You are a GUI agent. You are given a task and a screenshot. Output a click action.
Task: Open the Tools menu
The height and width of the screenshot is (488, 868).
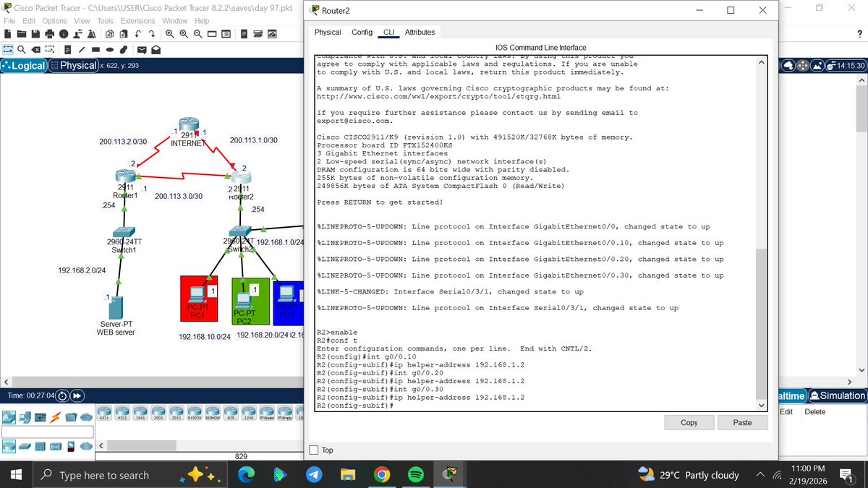105,21
